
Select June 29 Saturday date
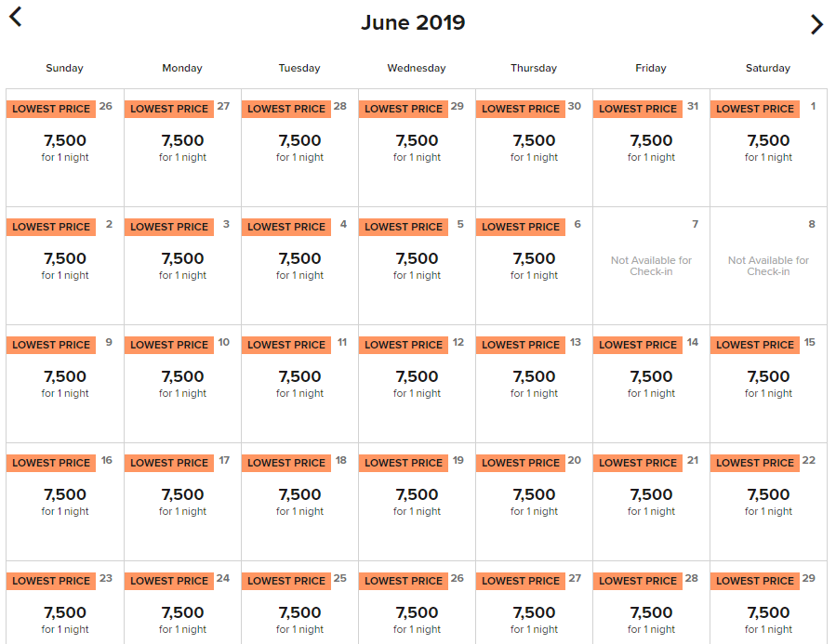click(768, 602)
